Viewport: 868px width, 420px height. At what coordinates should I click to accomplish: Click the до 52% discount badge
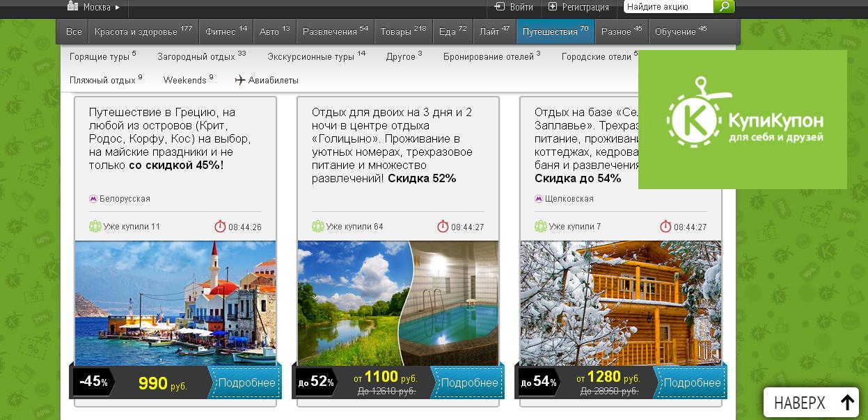pos(317,382)
